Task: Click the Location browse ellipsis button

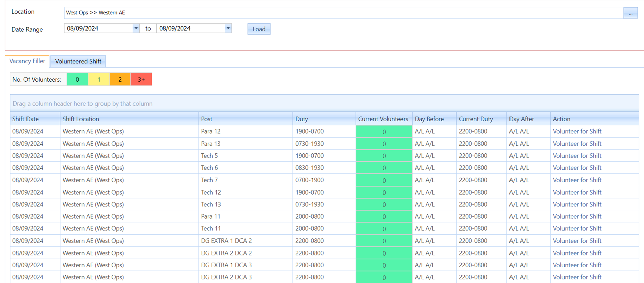Action: [x=630, y=13]
